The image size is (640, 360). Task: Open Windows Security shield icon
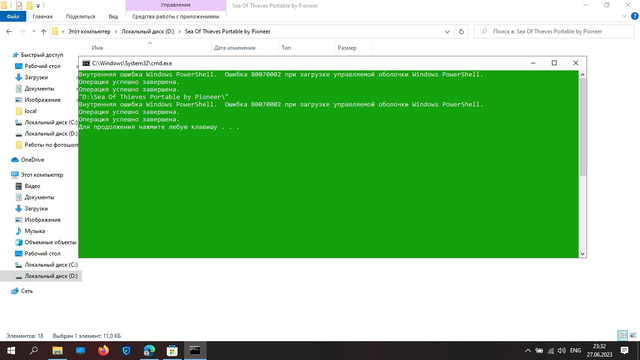[127, 350]
